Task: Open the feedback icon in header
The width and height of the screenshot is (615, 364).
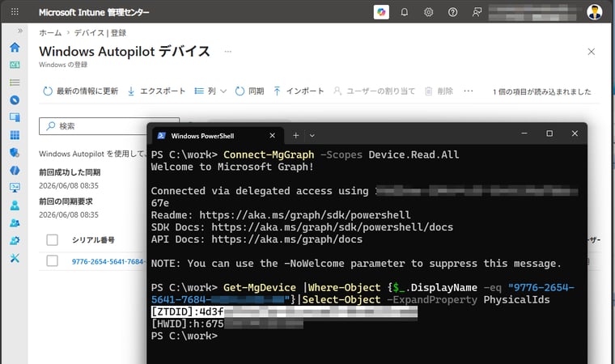Action: click(477, 12)
